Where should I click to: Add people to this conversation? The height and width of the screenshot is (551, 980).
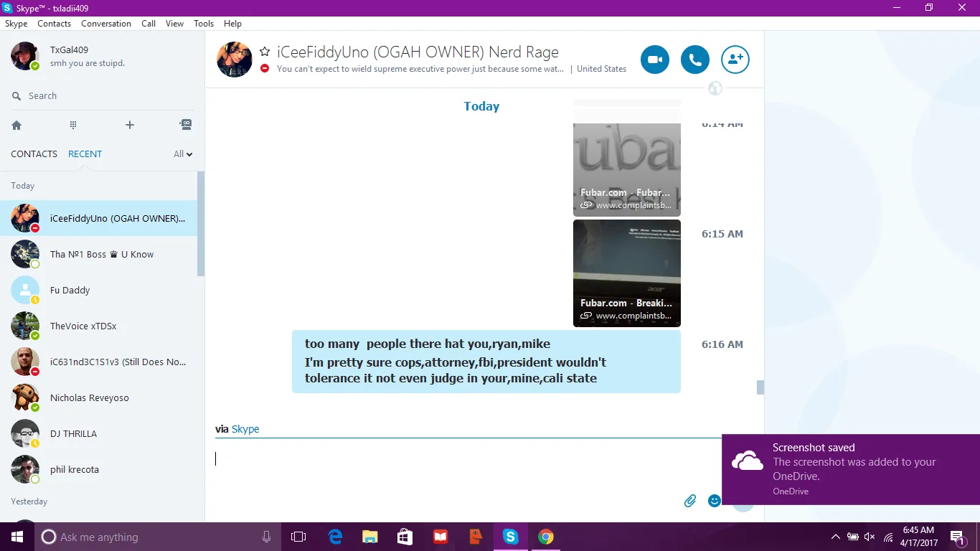(735, 60)
